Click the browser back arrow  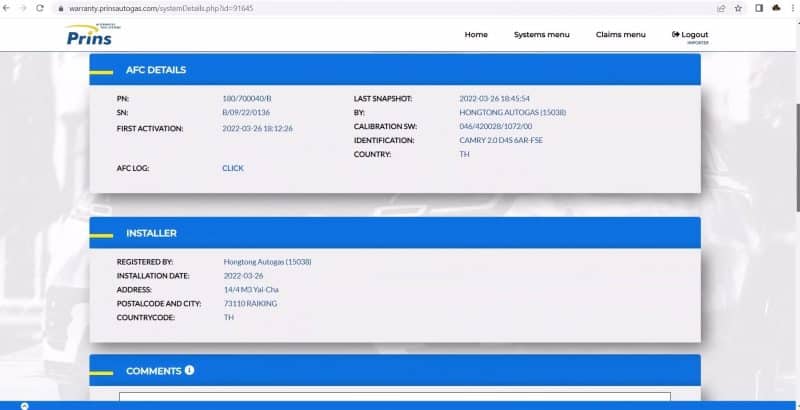tap(7, 8)
